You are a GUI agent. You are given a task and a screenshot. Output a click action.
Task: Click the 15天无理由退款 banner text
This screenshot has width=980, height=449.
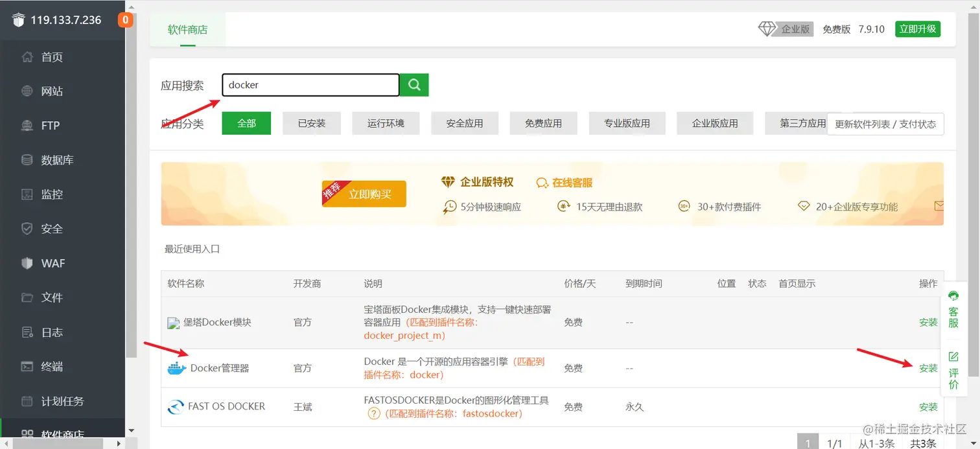click(x=609, y=207)
